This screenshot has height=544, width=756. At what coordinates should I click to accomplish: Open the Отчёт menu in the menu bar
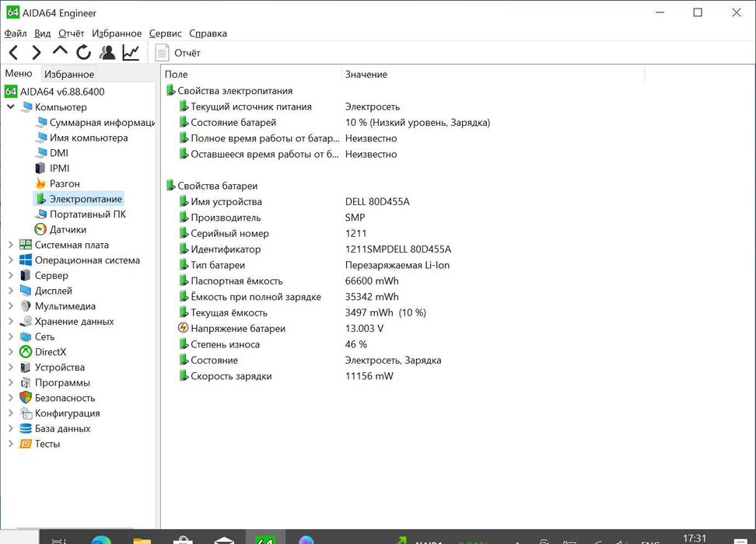pyautogui.click(x=71, y=33)
